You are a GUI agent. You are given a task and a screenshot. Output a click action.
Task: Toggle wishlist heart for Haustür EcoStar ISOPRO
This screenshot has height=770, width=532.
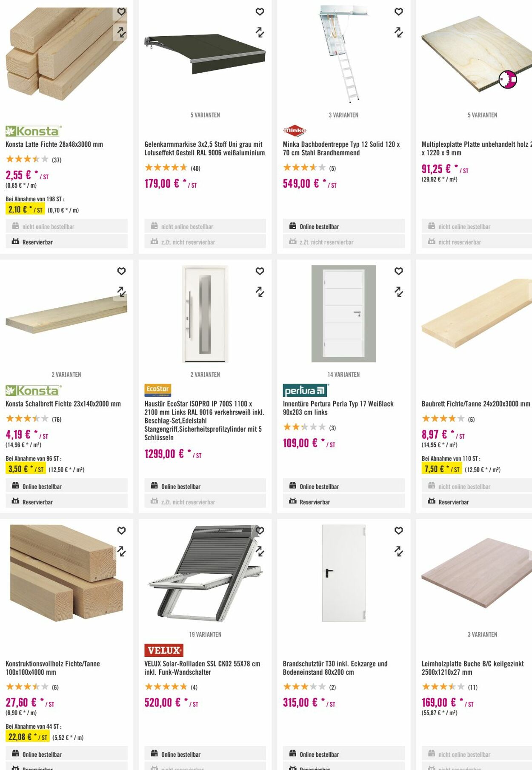pos(260,271)
